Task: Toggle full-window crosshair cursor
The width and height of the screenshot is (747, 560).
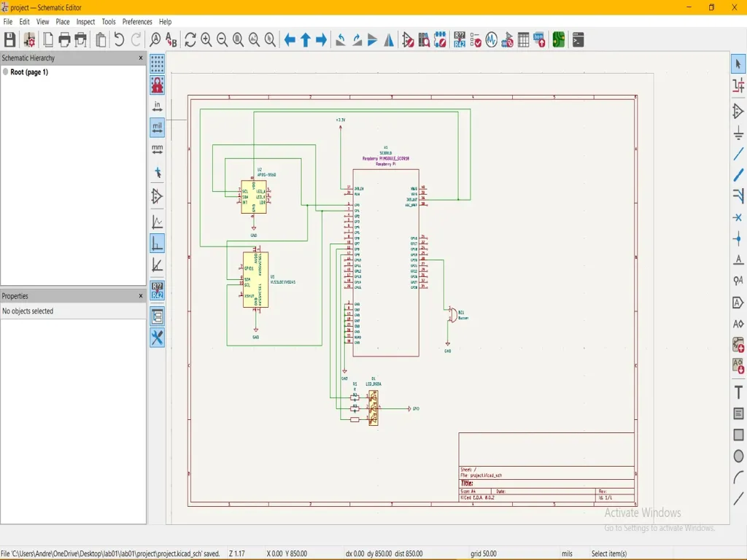Action: click(x=158, y=173)
